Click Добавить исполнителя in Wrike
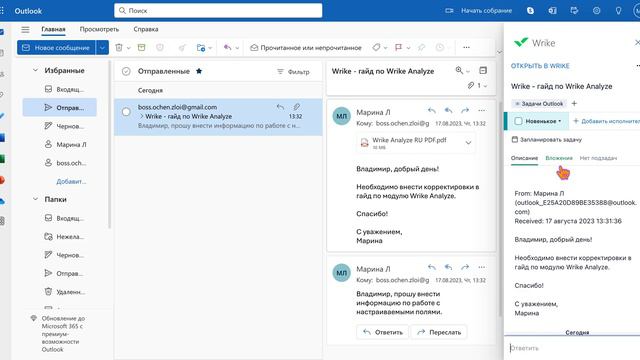Viewport: 640px width, 360px height. coord(606,121)
